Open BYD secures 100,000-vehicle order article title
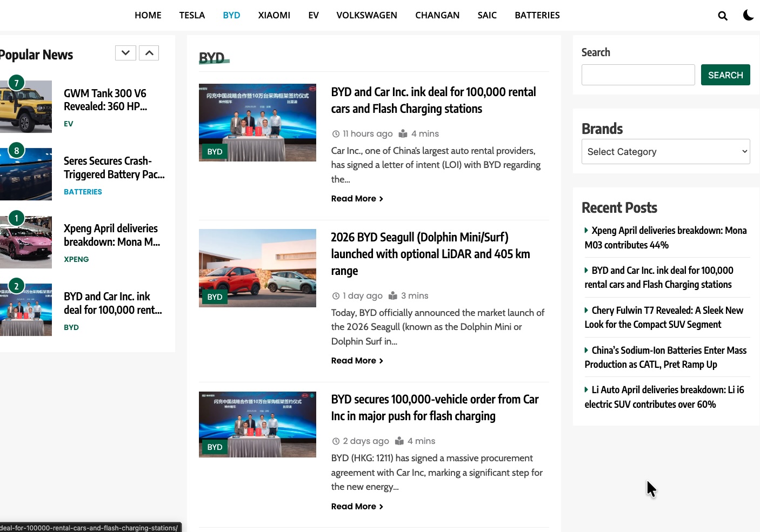 point(435,408)
